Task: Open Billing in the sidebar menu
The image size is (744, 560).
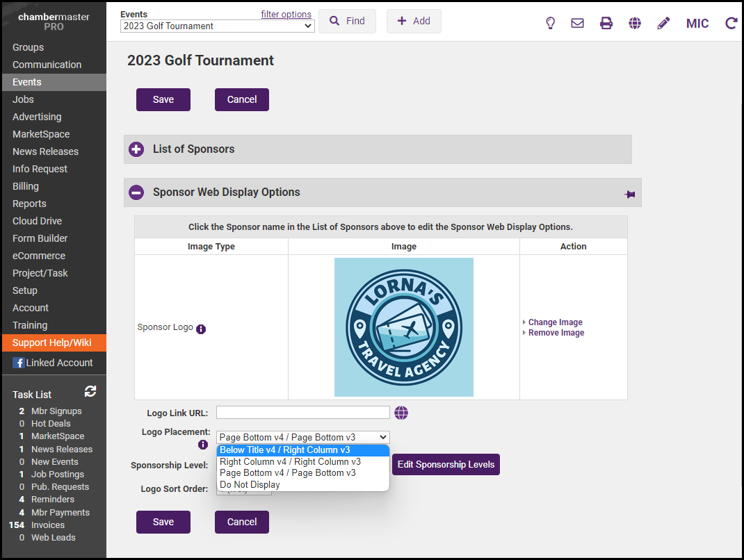Action: pos(26,186)
